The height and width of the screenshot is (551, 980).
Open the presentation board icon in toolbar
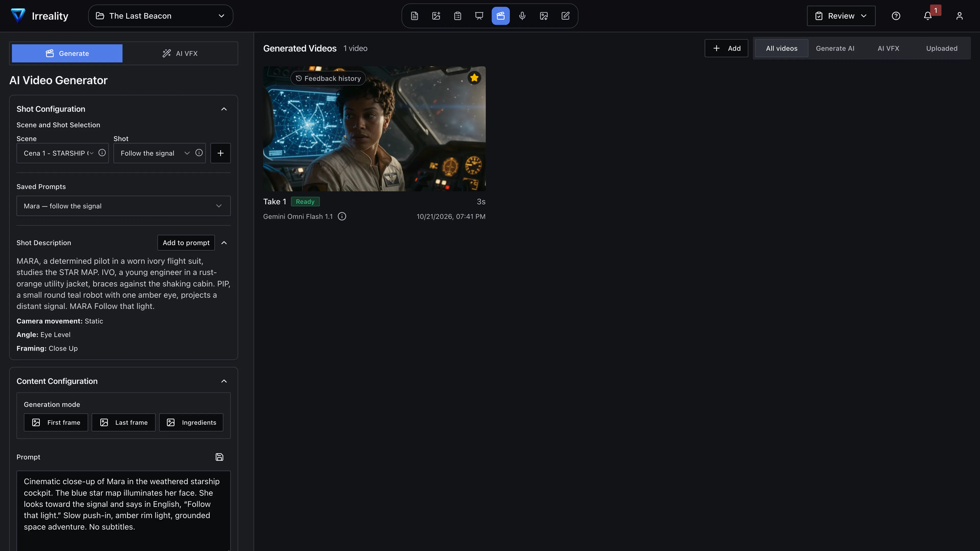coord(479,16)
